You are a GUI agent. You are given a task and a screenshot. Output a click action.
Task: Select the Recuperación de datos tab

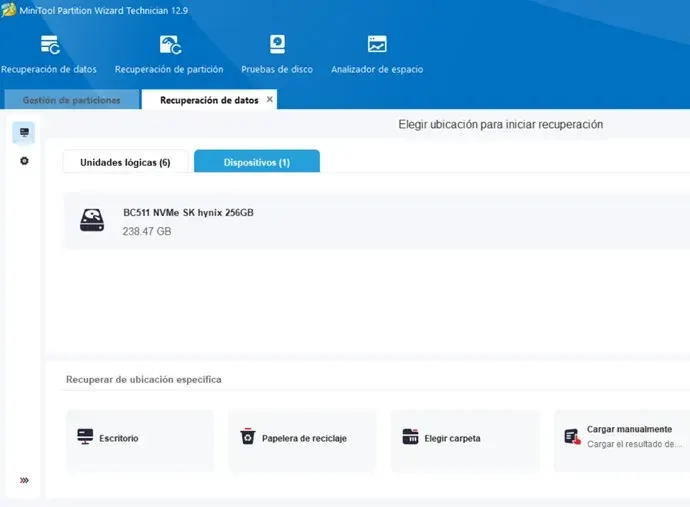(209, 100)
